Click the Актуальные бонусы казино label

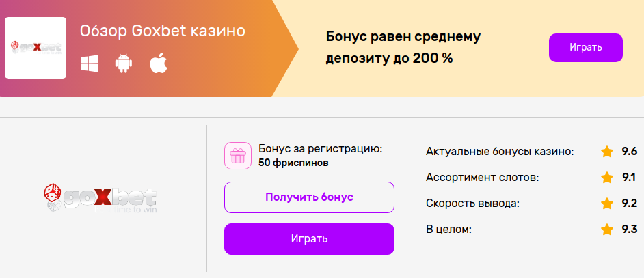tap(500, 152)
